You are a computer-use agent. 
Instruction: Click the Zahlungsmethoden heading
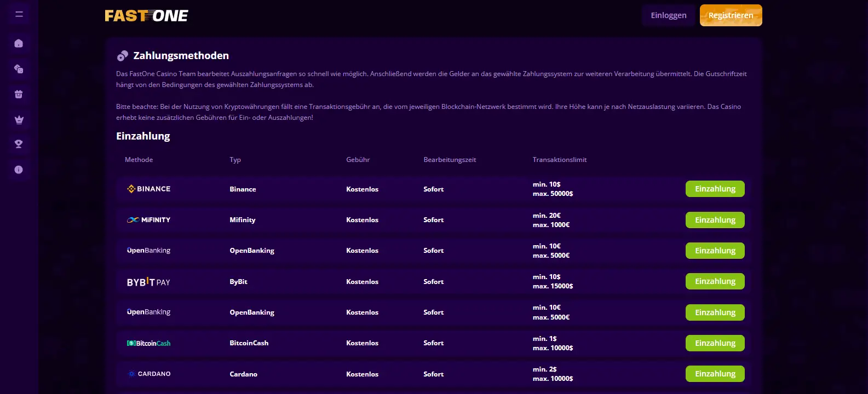[181, 56]
